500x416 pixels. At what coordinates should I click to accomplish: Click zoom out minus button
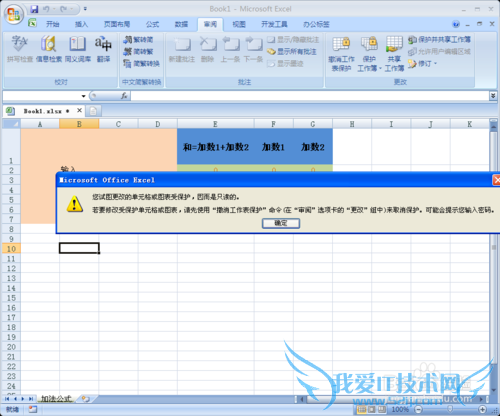click(x=419, y=409)
